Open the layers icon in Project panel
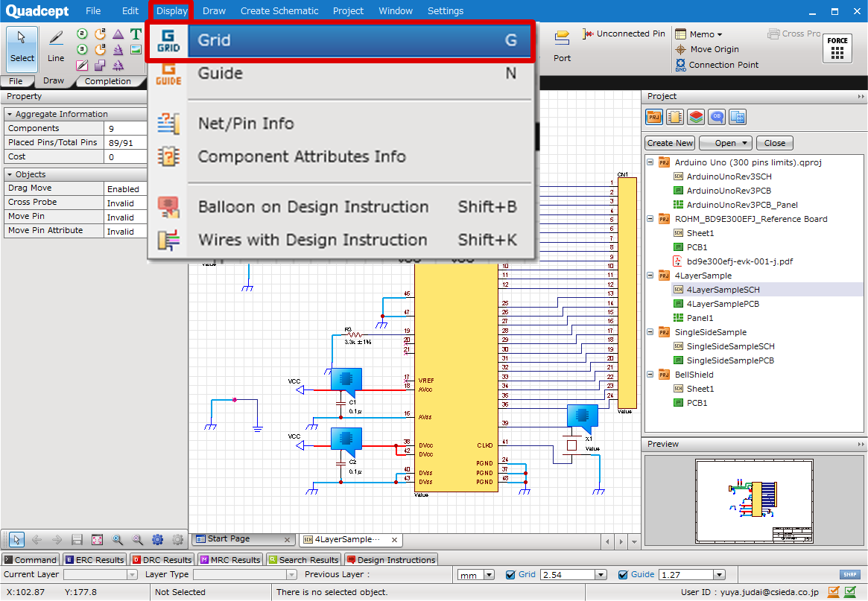 [696, 117]
